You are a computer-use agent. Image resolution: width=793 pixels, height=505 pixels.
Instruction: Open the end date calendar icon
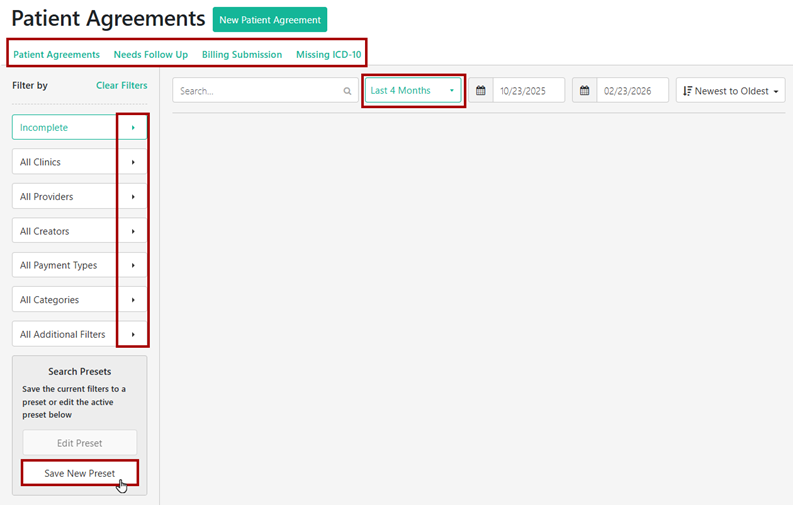point(585,91)
